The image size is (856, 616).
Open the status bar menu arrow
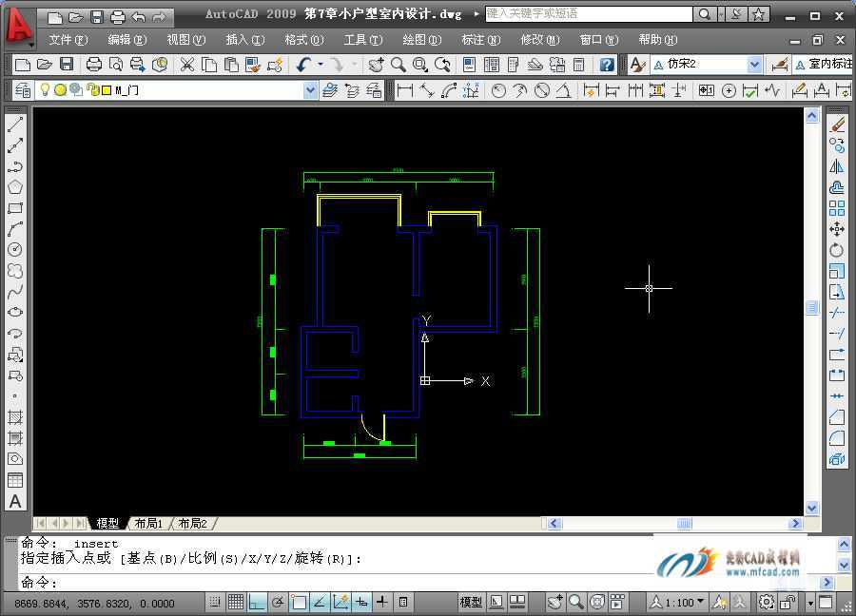[x=810, y=603]
